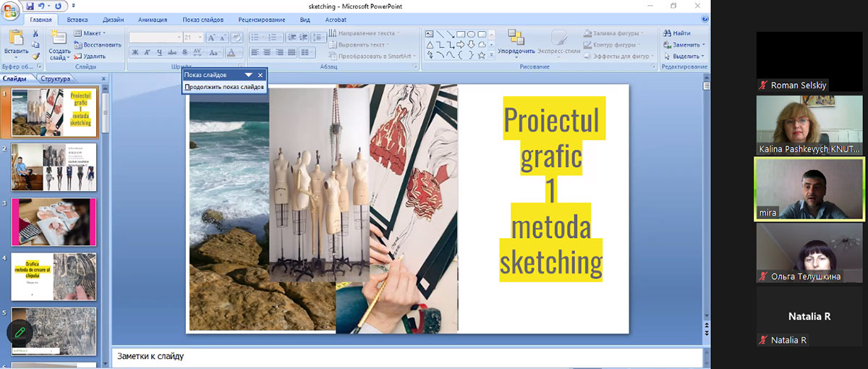Activate the Format Painter brush

(35, 56)
